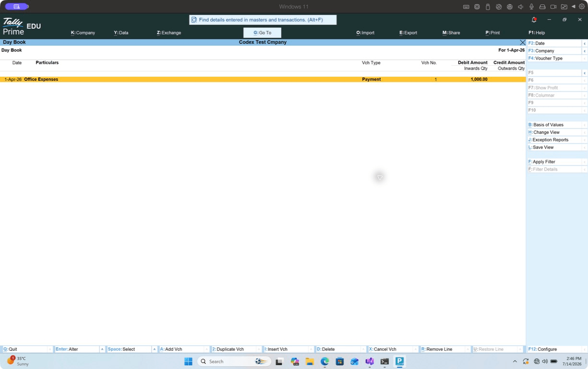The image size is (588, 369).
Task: Open Outlook from the taskbar
Action: click(x=355, y=361)
